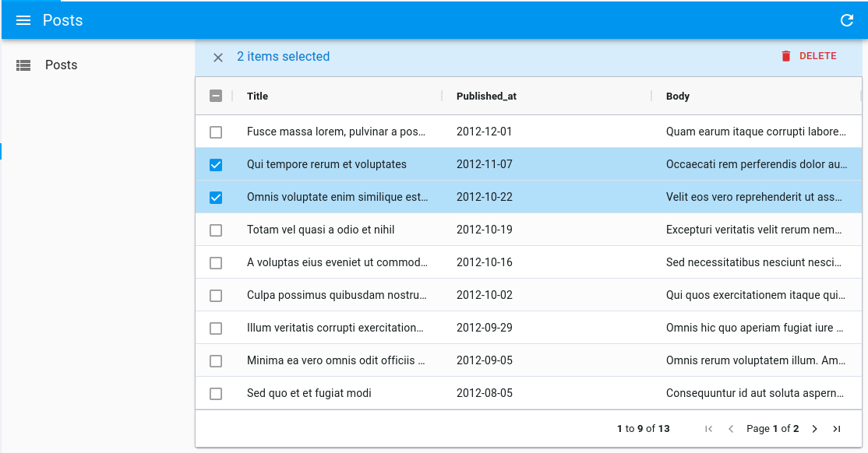
Task: Check the box for "Totam vel quasi a odio et nihil"
Action: pos(216,230)
